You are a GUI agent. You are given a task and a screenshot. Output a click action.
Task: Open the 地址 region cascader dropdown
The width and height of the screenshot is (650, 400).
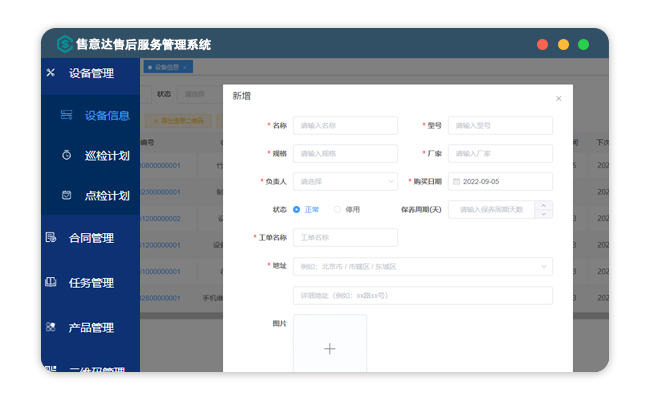(423, 267)
